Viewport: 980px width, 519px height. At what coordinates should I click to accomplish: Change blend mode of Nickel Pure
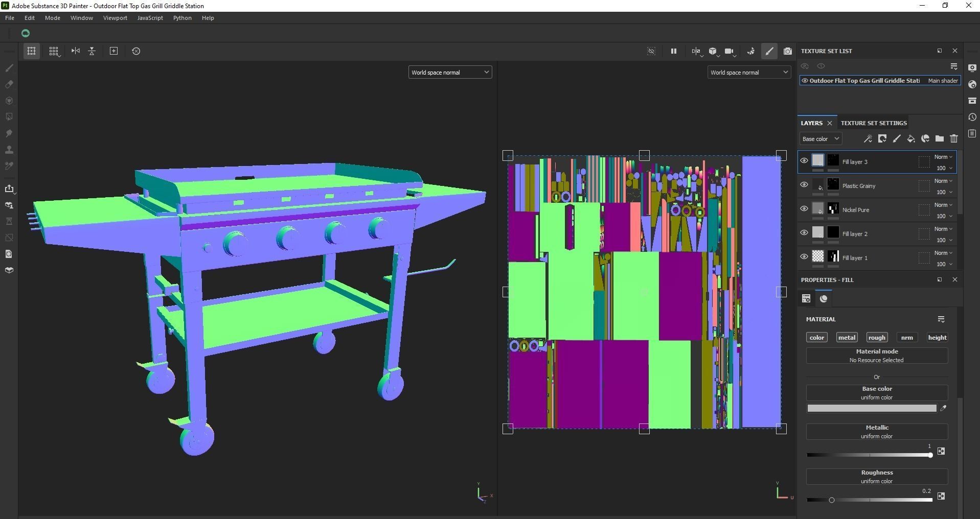(943, 205)
